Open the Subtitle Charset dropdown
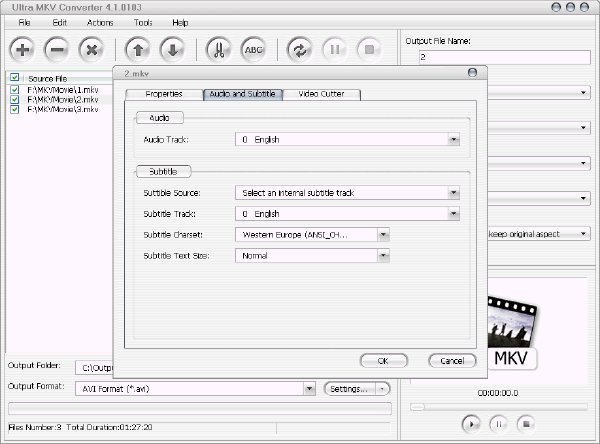Image resolution: width=600 pixels, height=444 pixels. pos(383,234)
